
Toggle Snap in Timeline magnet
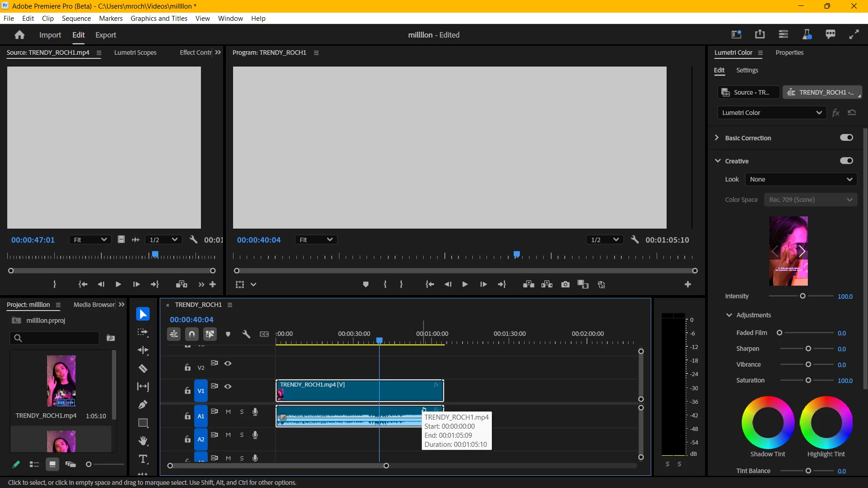(192, 334)
